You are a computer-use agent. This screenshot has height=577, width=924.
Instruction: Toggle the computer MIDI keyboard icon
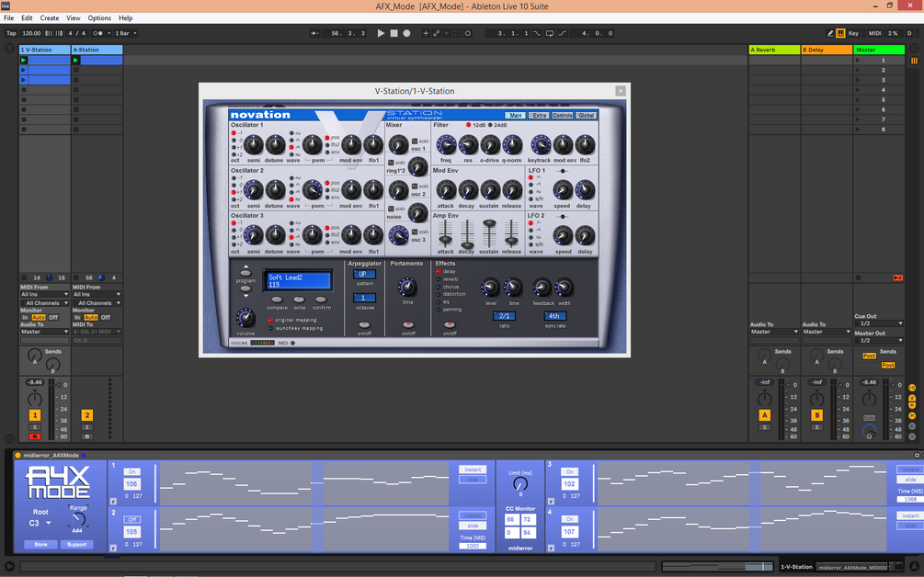tap(841, 33)
